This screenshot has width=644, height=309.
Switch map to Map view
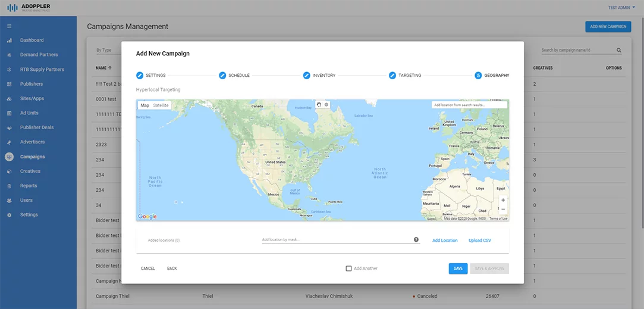(x=144, y=105)
